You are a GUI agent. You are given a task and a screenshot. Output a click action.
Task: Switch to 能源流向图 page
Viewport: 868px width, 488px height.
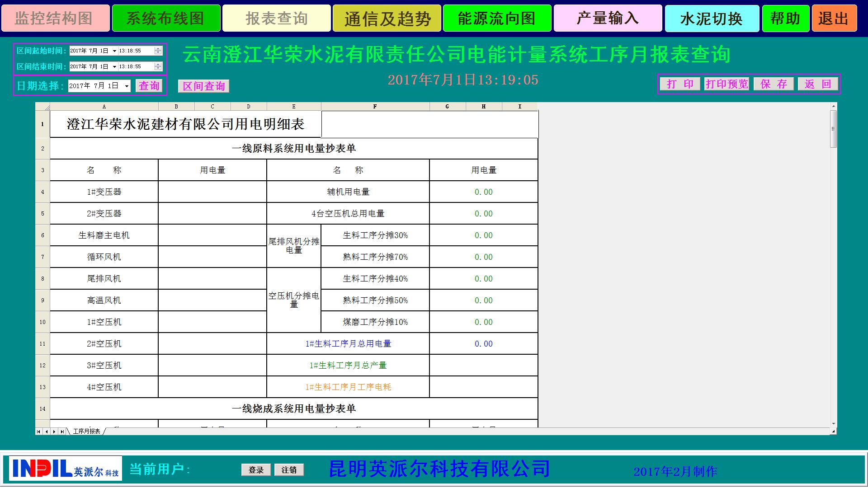497,19
